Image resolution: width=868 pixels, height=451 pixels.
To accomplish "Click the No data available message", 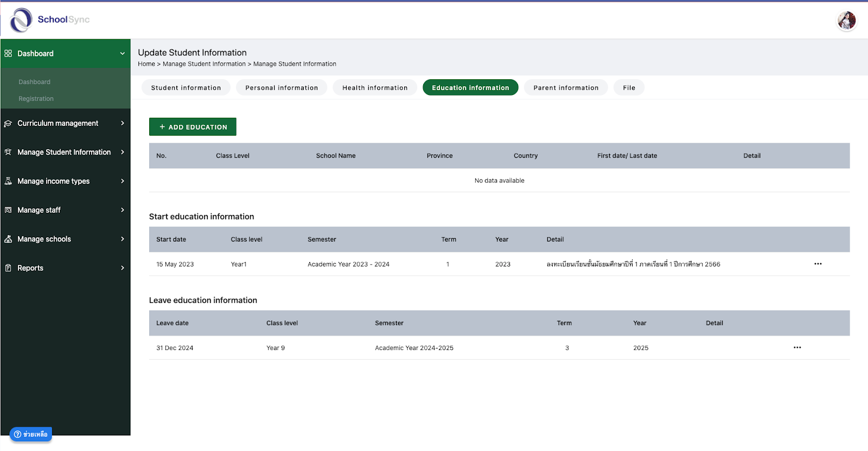I will click(x=499, y=181).
